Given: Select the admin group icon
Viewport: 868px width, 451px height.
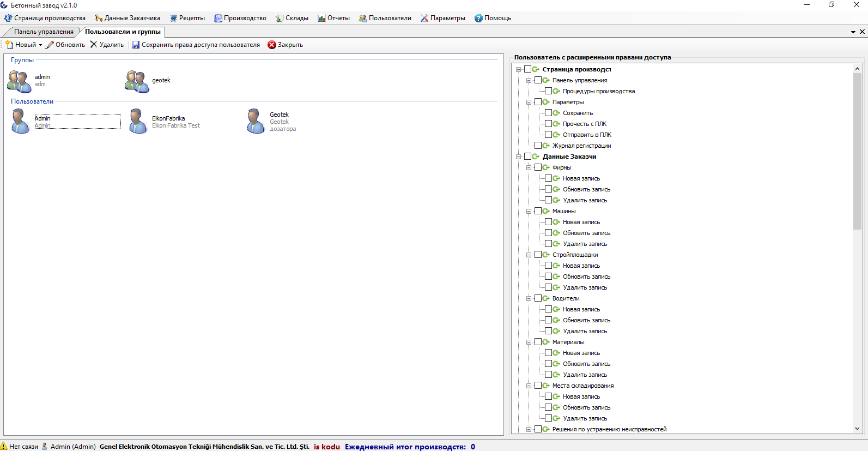Looking at the screenshot, I should [x=20, y=81].
